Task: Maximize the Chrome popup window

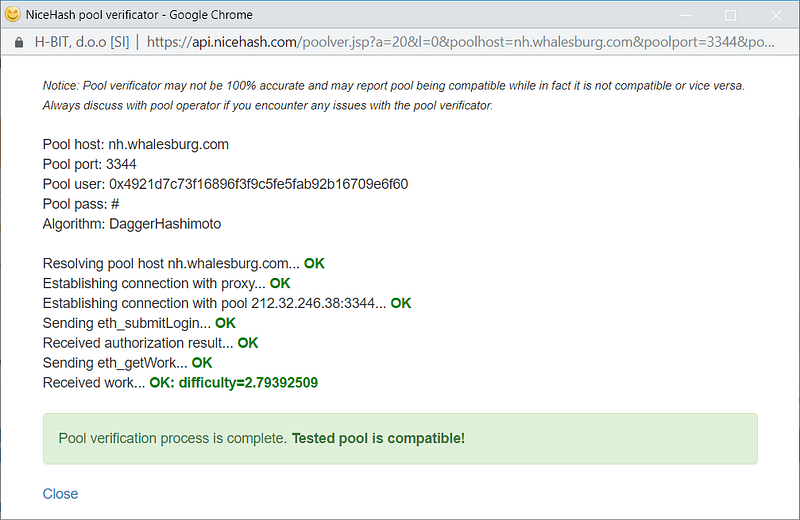Action: coord(730,15)
